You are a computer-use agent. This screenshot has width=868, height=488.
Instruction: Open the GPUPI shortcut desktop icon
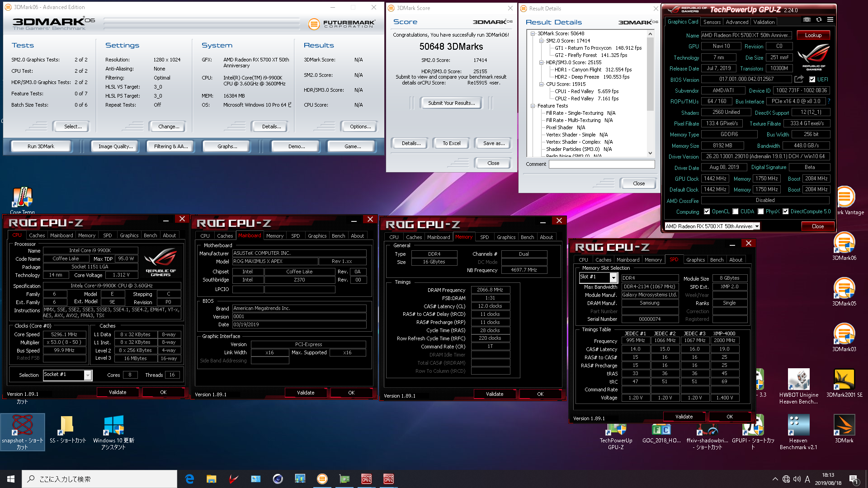tap(753, 432)
